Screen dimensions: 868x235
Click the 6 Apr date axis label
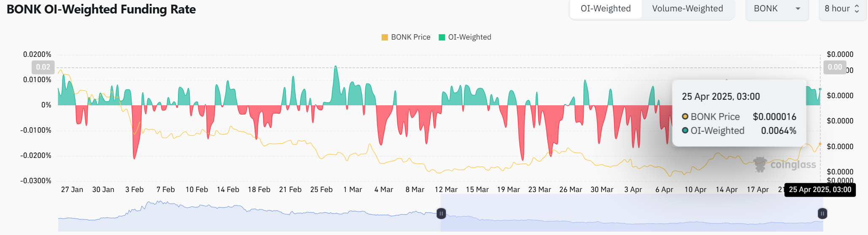coord(664,190)
